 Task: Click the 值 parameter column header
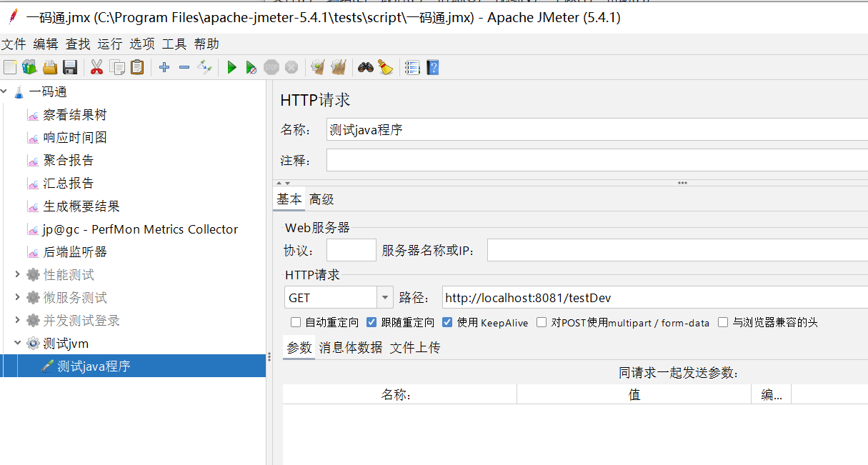pos(634,394)
